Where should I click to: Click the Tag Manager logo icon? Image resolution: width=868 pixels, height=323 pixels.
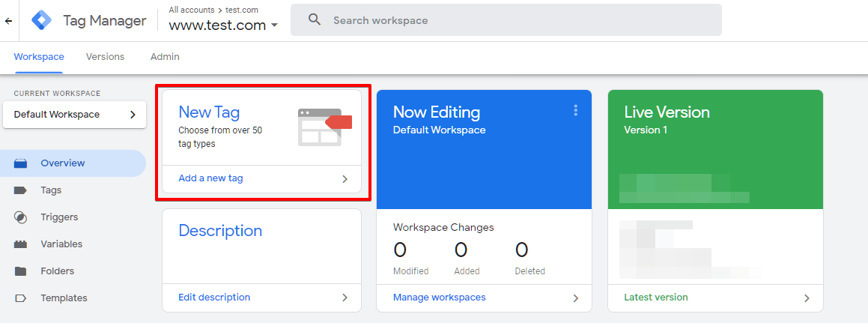pos(41,20)
